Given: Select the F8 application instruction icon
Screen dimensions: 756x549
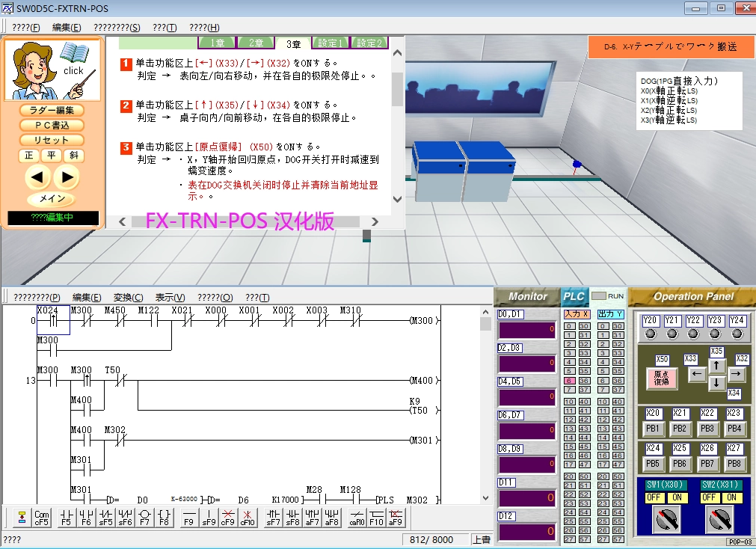Looking at the screenshot, I should click(x=165, y=517).
